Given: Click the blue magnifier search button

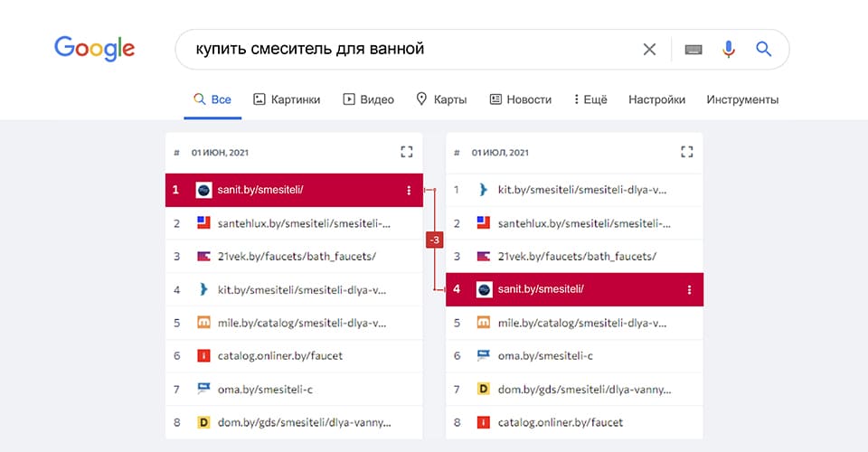Looking at the screenshot, I should click(764, 49).
